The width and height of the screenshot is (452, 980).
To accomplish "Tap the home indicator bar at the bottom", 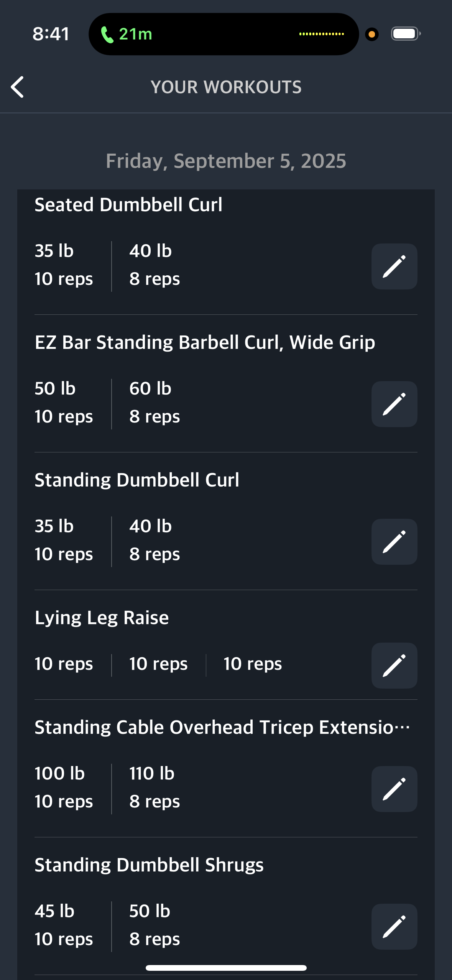I will coord(226,968).
